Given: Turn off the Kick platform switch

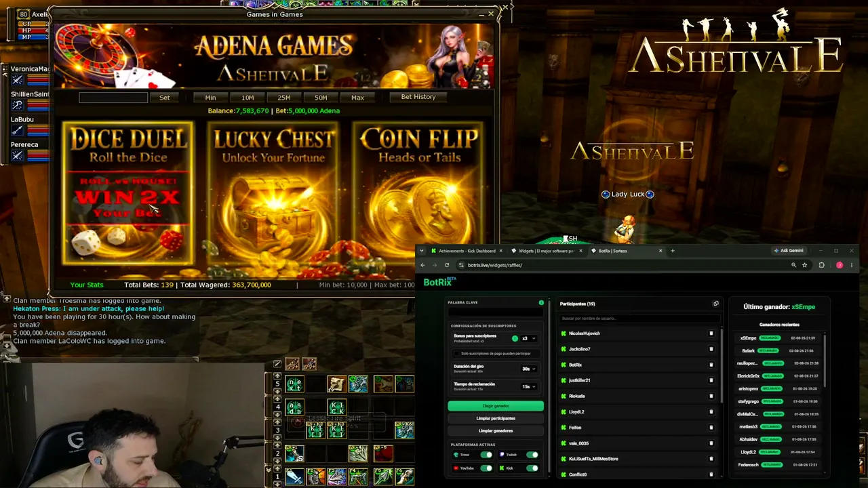Looking at the screenshot, I should tap(532, 468).
